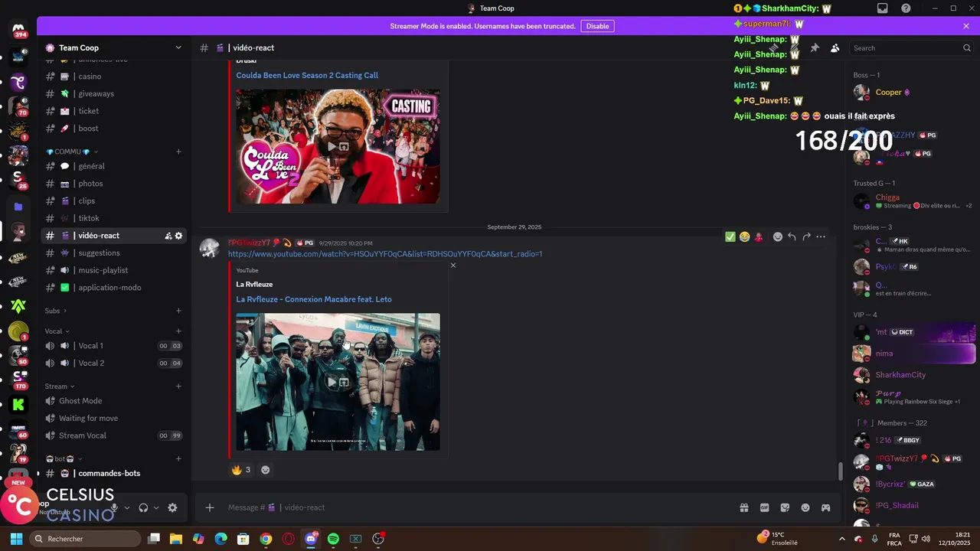Toggle deafen with the headphones icon
Image resolution: width=980 pixels, height=551 pixels.
click(x=143, y=507)
